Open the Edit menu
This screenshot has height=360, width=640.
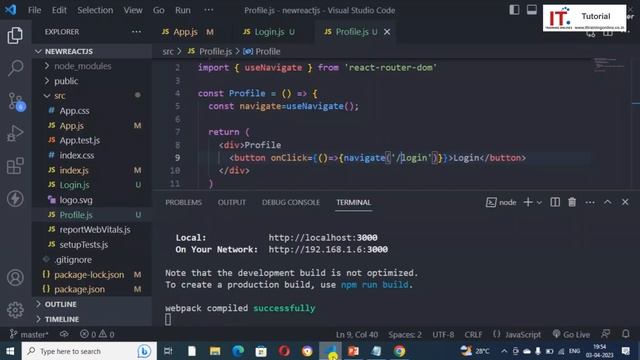coord(59,10)
